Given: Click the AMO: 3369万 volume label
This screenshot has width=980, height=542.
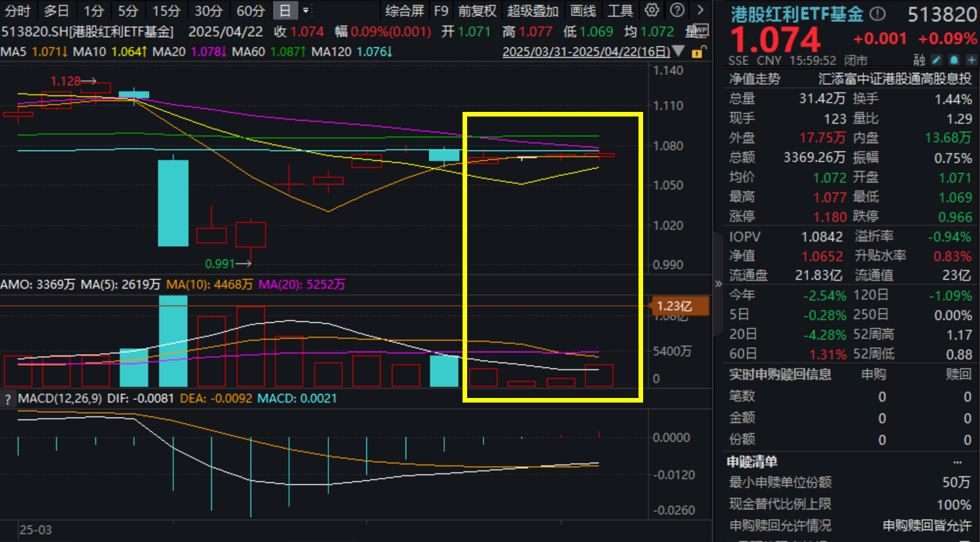Looking at the screenshot, I should (x=38, y=285).
